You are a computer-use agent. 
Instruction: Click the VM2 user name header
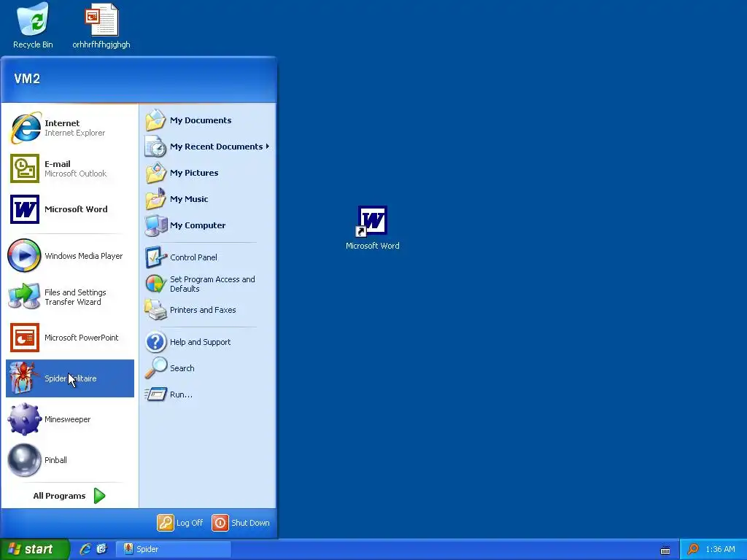pyautogui.click(x=27, y=79)
